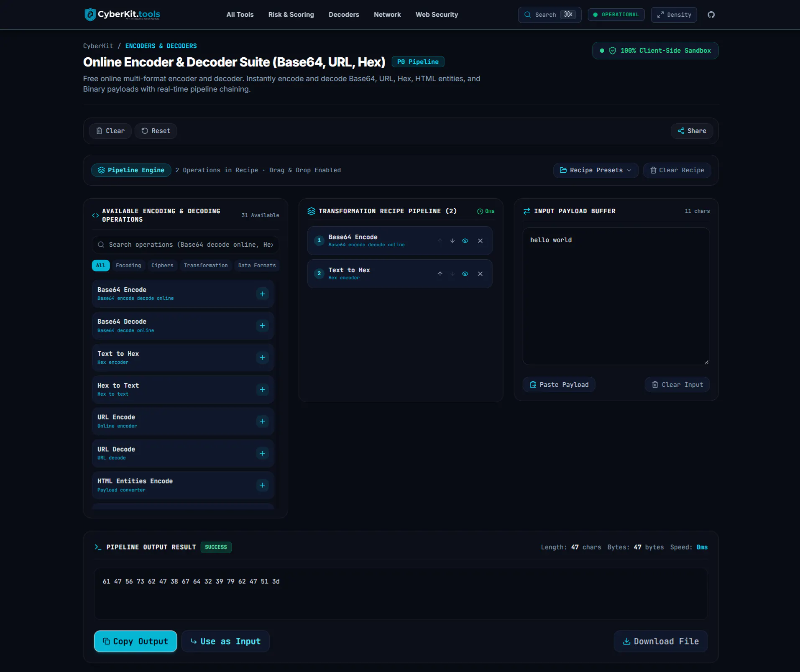Open the All Tools menu
The height and width of the screenshot is (672, 800).
[240, 15]
